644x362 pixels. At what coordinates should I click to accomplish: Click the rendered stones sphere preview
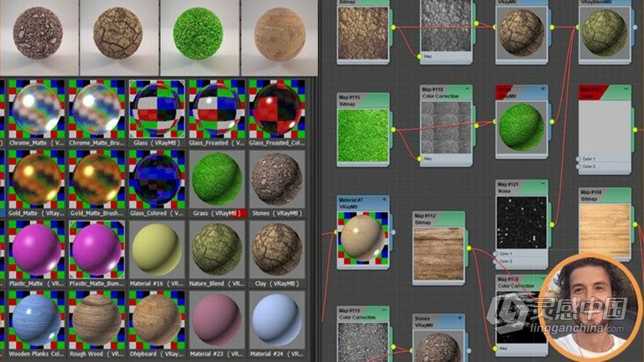point(38,34)
